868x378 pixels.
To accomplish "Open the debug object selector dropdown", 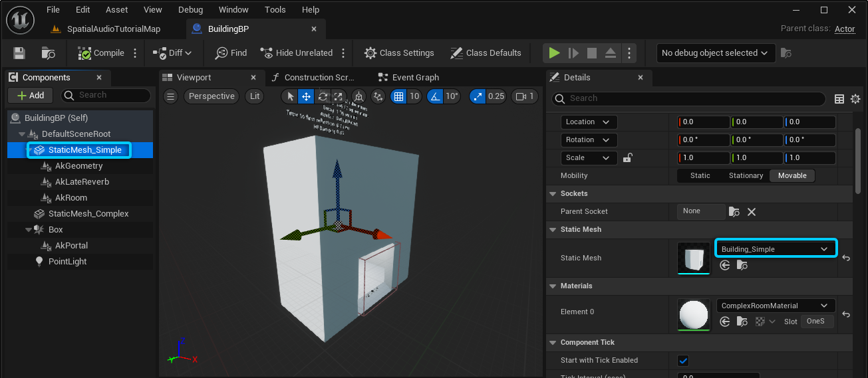I will coord(714,53).
